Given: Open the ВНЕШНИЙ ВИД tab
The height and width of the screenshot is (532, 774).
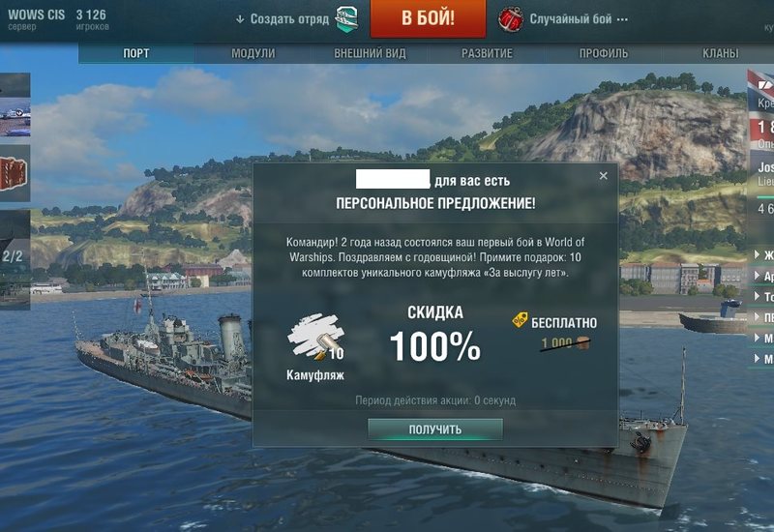Looking at the screenshot, I should (370, 53).
